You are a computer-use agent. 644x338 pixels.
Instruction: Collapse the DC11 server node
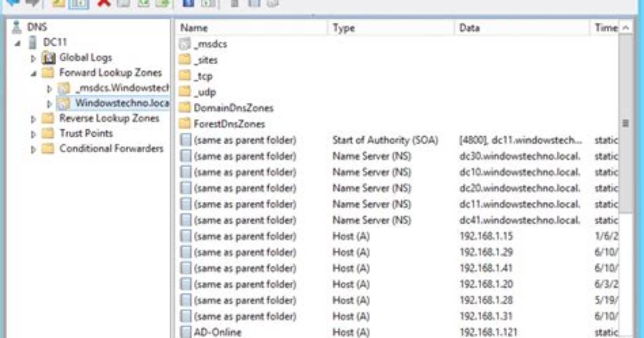point(18,43)
